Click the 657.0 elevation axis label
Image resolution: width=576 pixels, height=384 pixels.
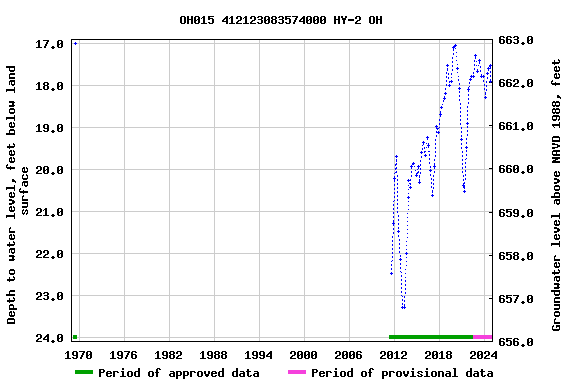(515, 299)
